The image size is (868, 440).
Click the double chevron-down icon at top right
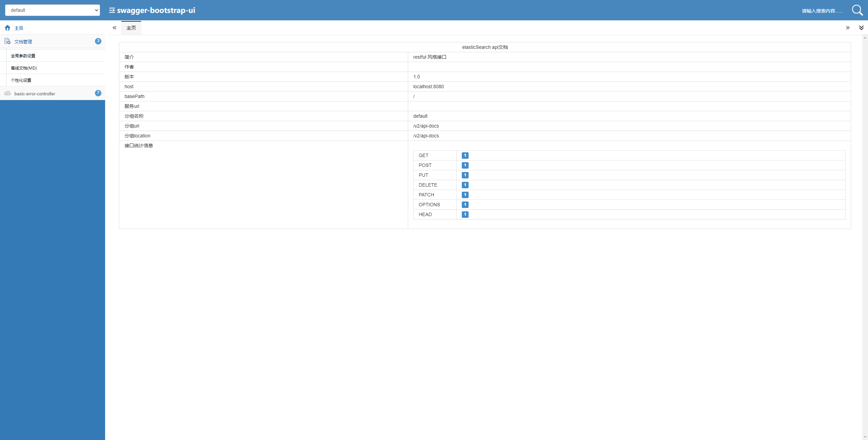[862, 27]
